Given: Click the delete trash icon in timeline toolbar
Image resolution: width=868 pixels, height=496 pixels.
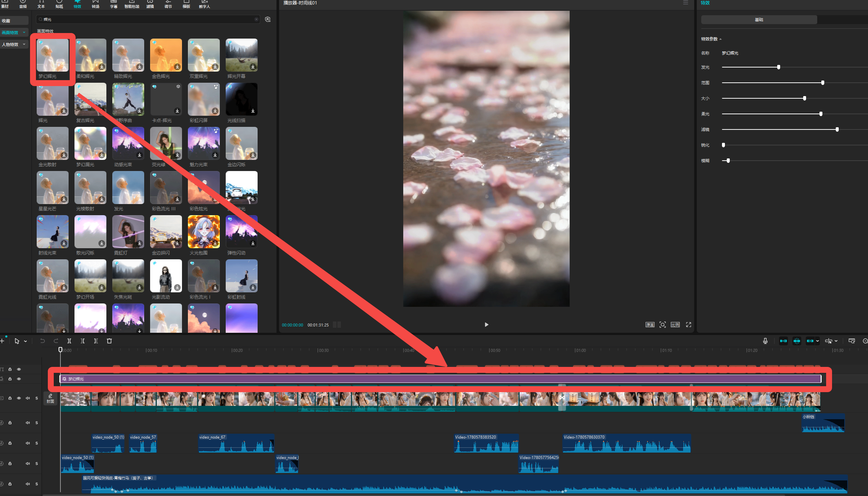Looking at the screenshot, I should (109, 341).
